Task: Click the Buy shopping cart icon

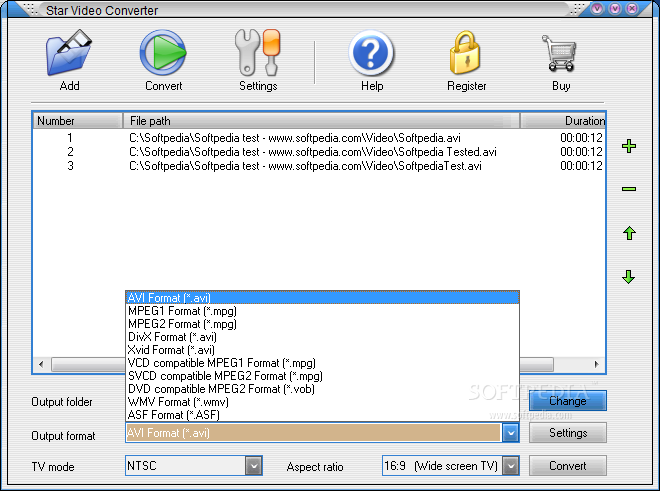Action: [x=560, y=53]
